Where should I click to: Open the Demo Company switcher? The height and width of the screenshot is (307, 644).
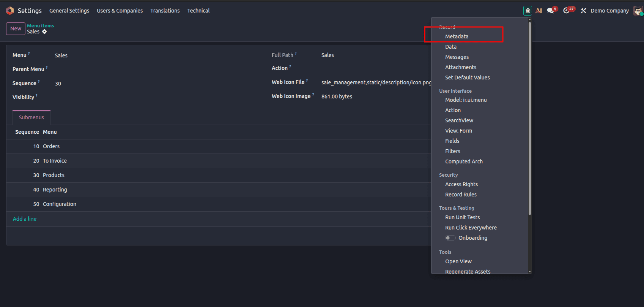609,11
